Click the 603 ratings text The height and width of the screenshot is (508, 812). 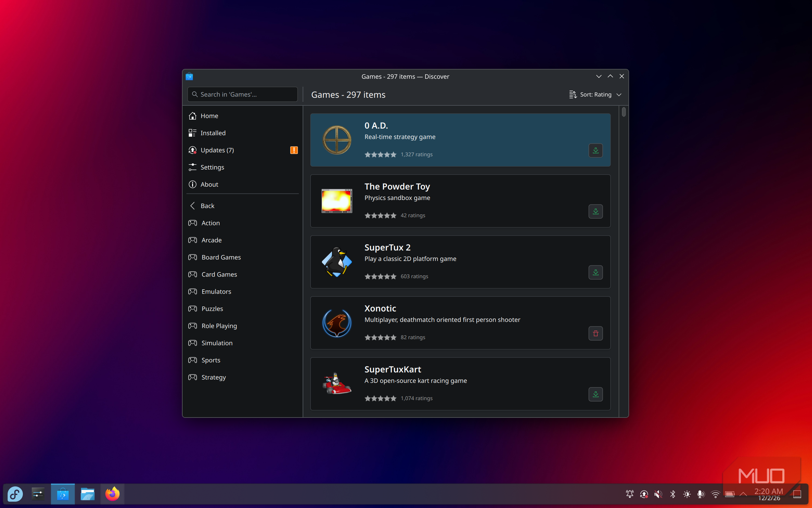pos(414,277)
